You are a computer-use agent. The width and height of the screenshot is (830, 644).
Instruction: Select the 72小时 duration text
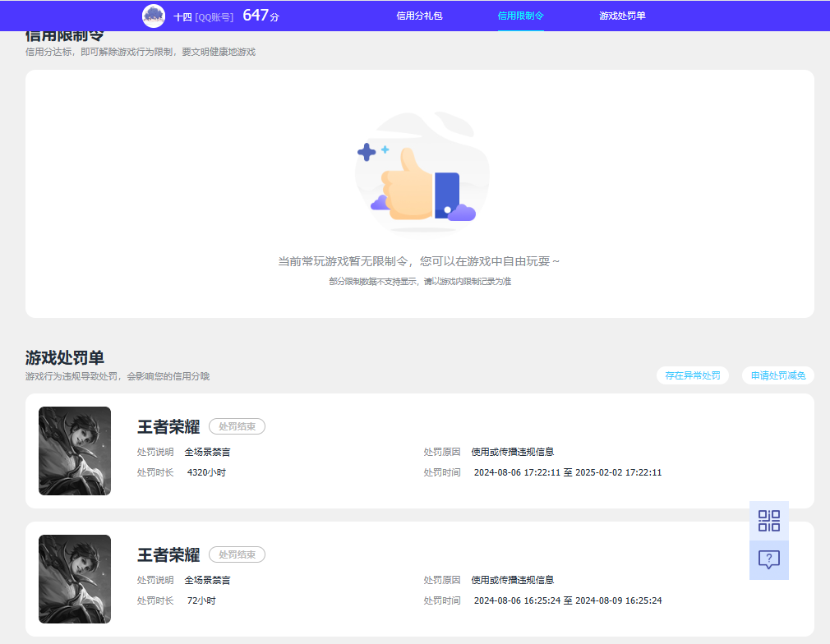pyautogui.click(x=201, y=600)
